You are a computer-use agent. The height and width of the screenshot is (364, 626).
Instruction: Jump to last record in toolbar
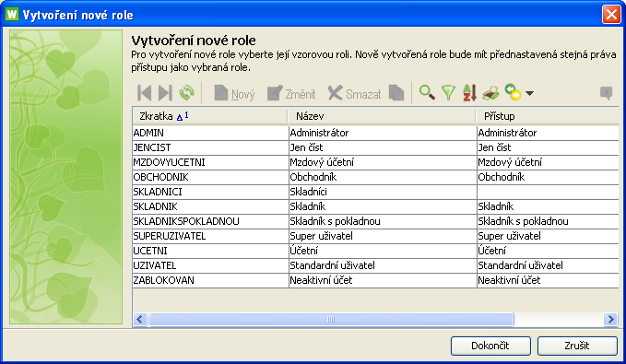(165, 93)
